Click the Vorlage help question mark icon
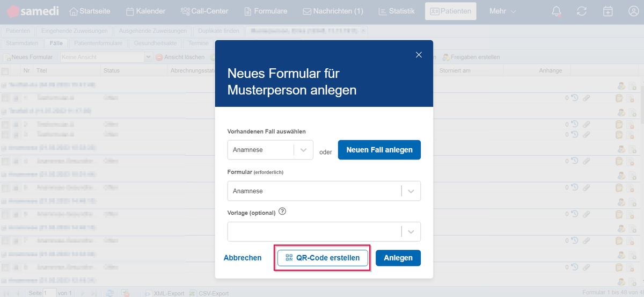Image resolution: width=644 pixels, height=297 pixels. [282, 212]
